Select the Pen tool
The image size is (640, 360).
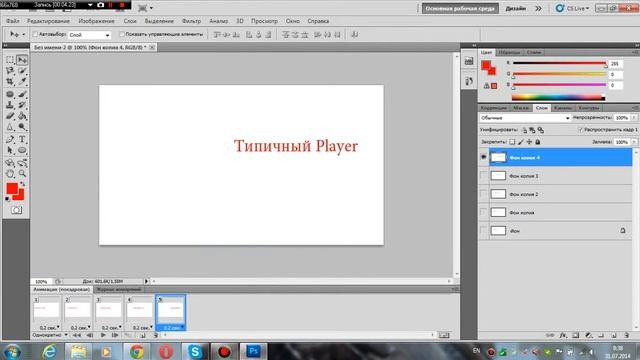coord(10,139)
